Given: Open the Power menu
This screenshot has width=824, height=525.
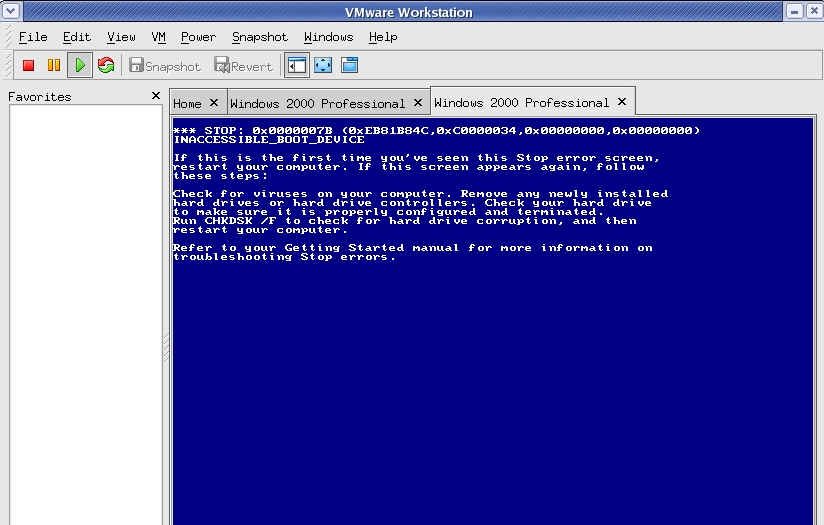Looking at the screenshot, I should coord(198,37).
